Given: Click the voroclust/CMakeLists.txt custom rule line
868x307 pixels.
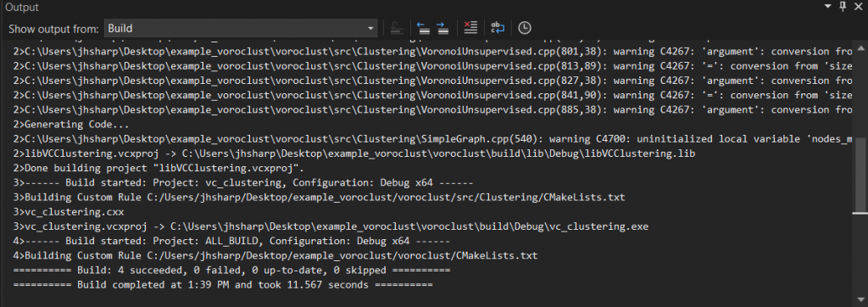Looking at the screenshot, I should tap(275, 256).
